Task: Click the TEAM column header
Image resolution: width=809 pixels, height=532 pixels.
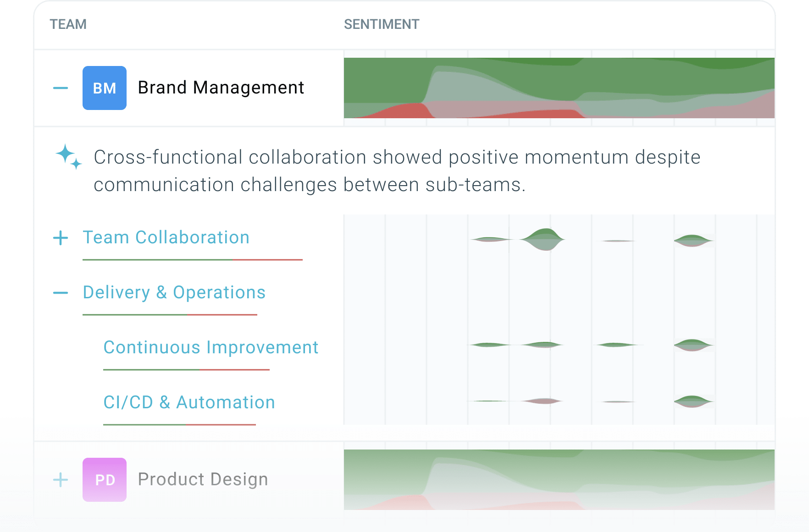Action: (68, 24)
